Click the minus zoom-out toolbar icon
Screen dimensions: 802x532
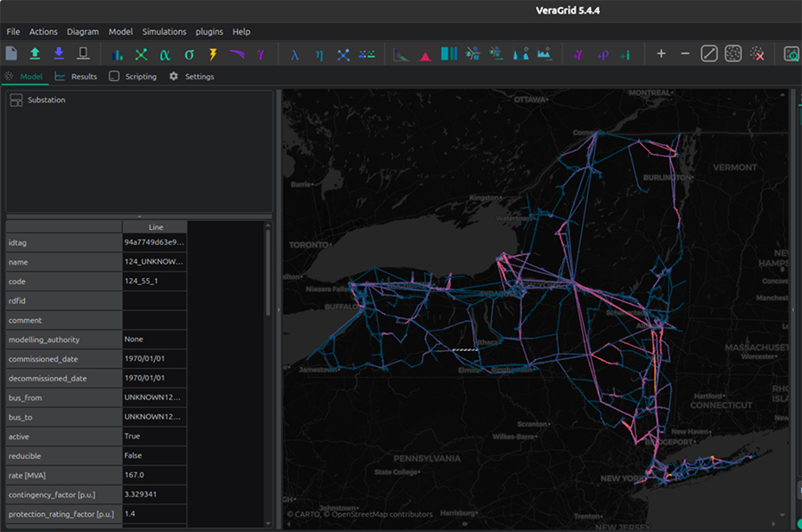tap(684, 54)
